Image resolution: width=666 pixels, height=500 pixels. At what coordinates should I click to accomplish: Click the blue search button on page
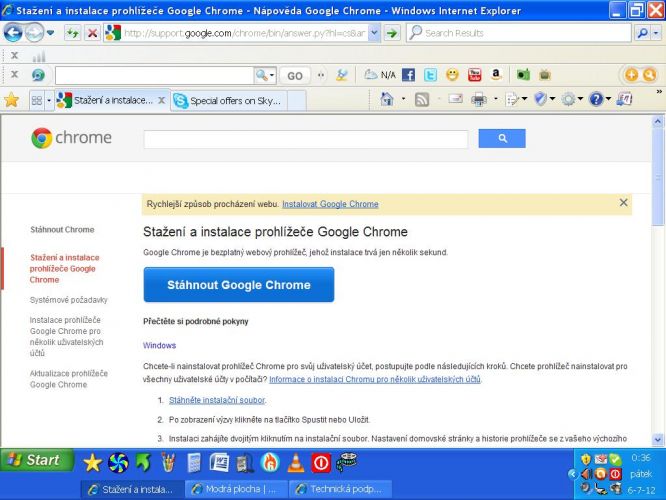tap(502, 138)
